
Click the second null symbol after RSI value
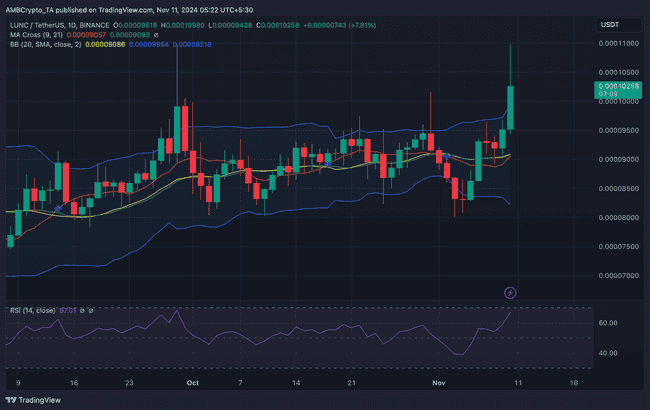pyautogui.click(x=91, y=311)
